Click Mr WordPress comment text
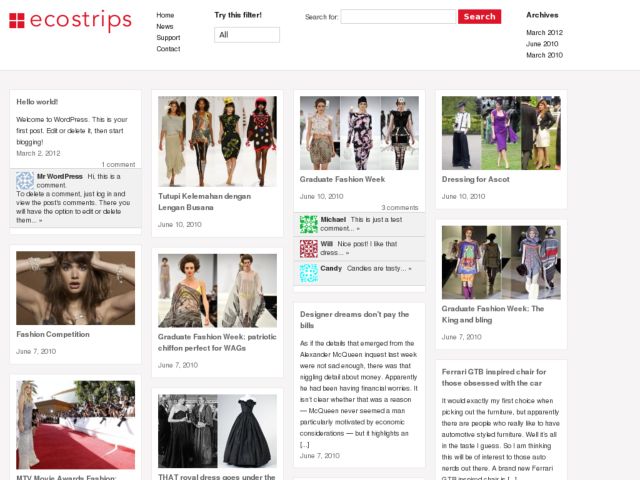The image size is (640, 480). (73, 198)
